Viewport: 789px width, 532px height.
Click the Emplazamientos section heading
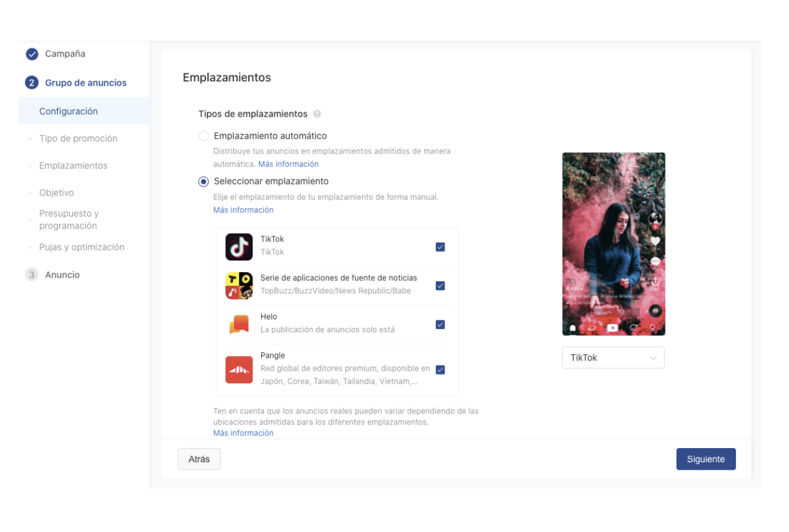pos(227,78)
